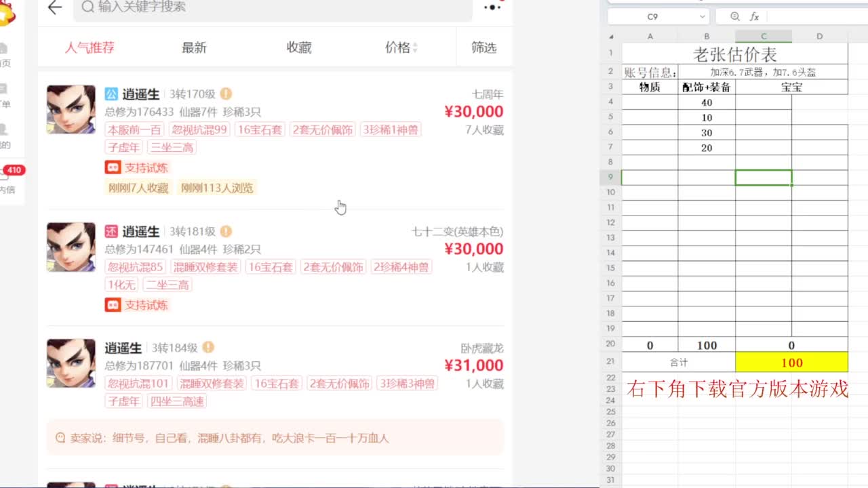The width and height of the screenshot is (868, 488).
Task: Click the 加深6.7武器 info cell
Action: 763,72
